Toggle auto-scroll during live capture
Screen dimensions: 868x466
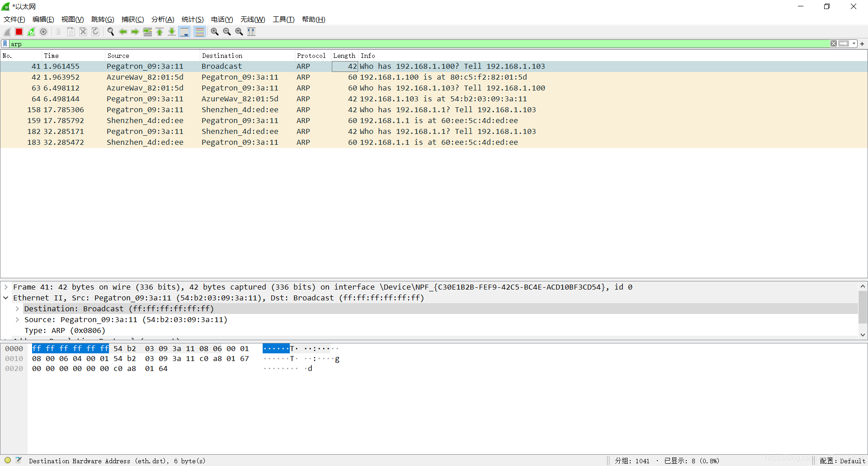click(x=184, y=32)
